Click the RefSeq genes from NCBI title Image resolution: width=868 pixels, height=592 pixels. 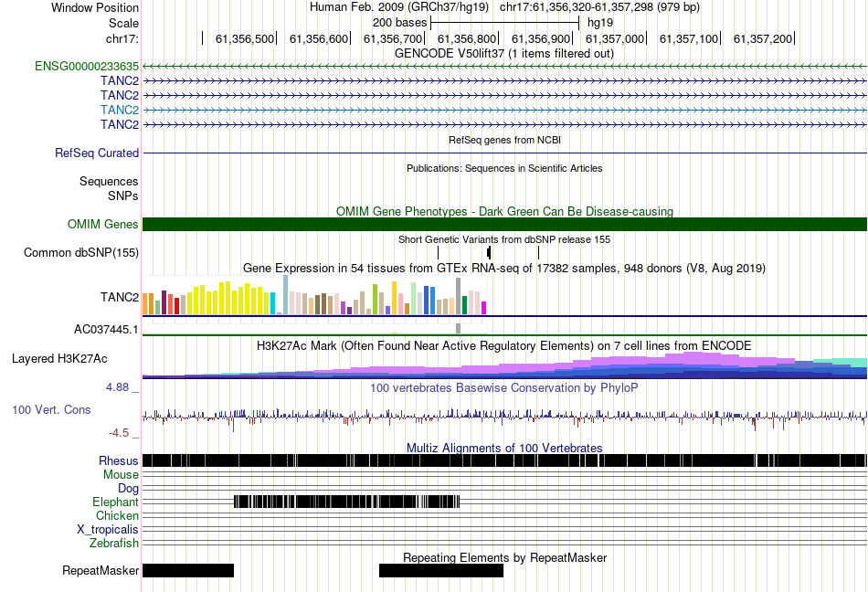point(505,140)
